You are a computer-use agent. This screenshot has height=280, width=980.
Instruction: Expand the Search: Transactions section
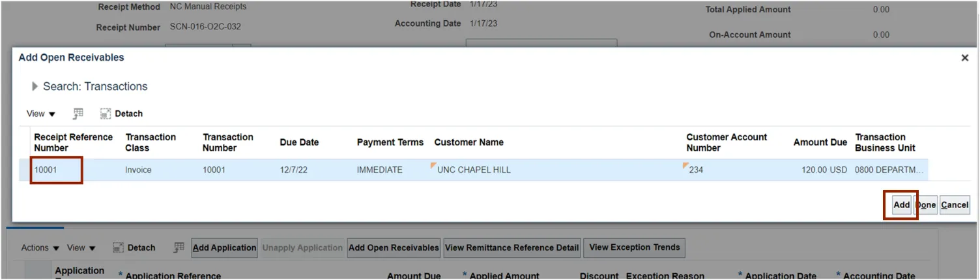(x=35, y=86)
